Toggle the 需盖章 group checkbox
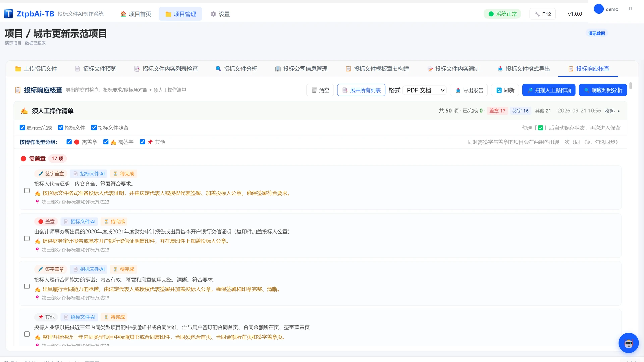This screenshot has width=644, height=362. [69, 142]
